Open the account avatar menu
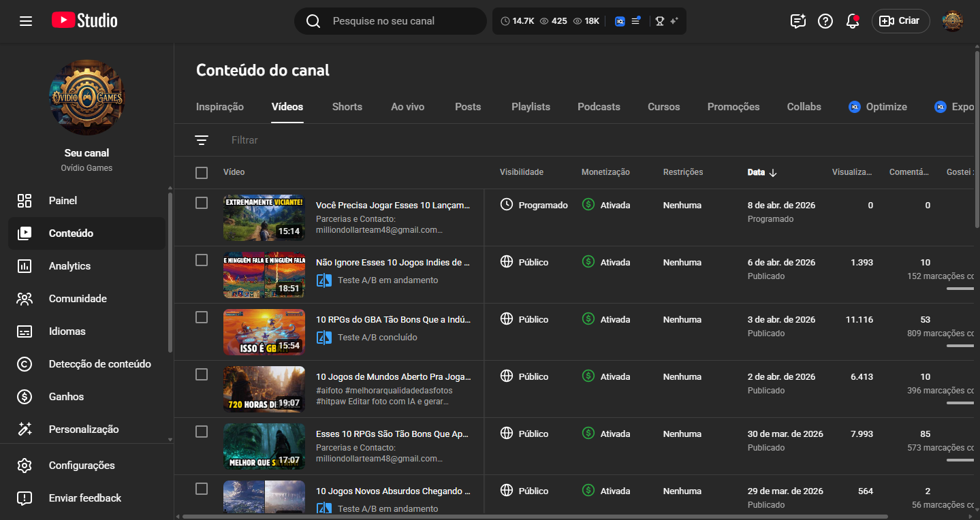 click(952, 21)
